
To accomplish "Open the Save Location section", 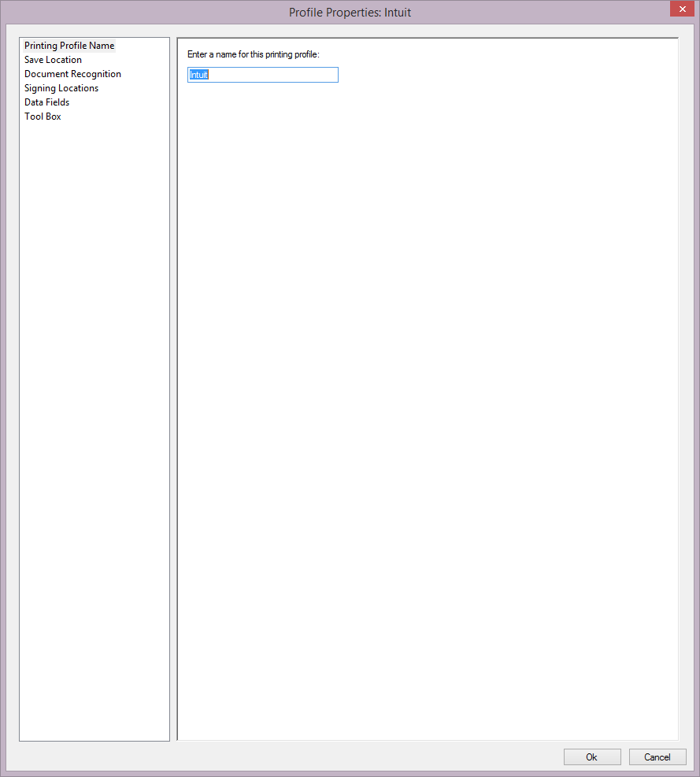I will click(53, 60).
